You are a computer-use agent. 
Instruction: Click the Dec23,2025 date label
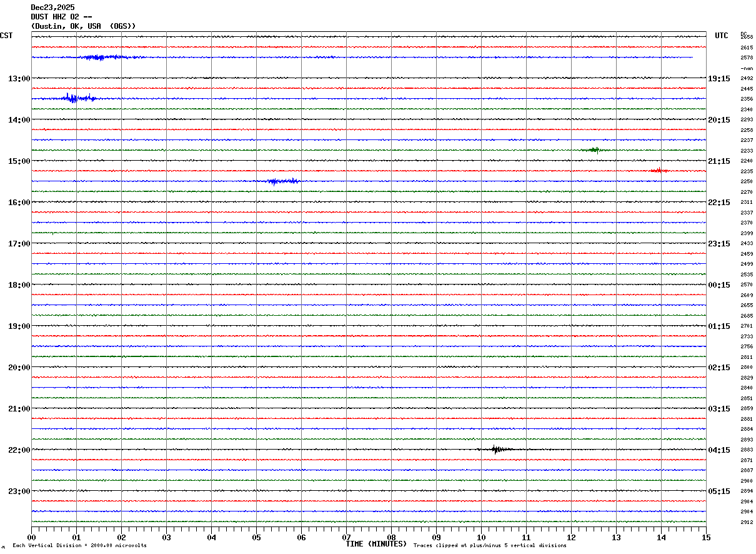pyautogui.click(x=52, y=8)
